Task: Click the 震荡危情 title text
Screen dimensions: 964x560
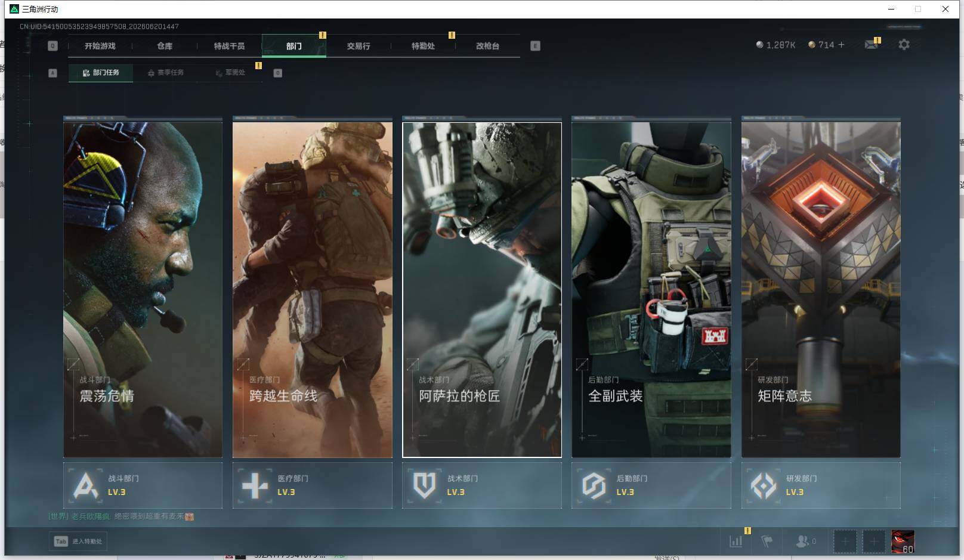Action: (x=107, y=396)
